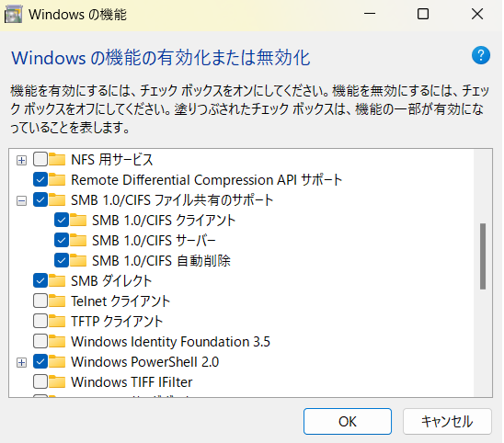This screenshot has width=504, height=443.
Task: Uncheck Remote Differential Compression API サポート
Action: [40, 179]
